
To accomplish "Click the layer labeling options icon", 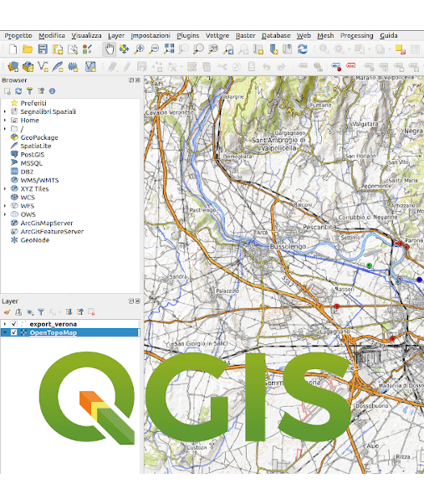I will [x=335, y=66].
